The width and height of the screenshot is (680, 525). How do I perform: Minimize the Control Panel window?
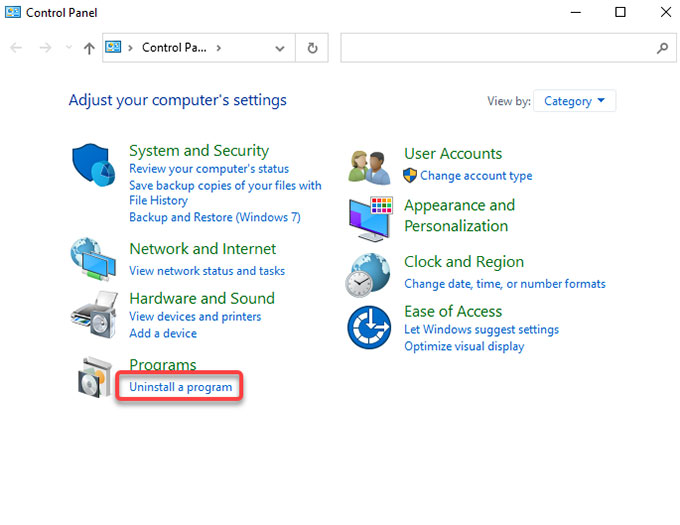click(x=575, y=12)
